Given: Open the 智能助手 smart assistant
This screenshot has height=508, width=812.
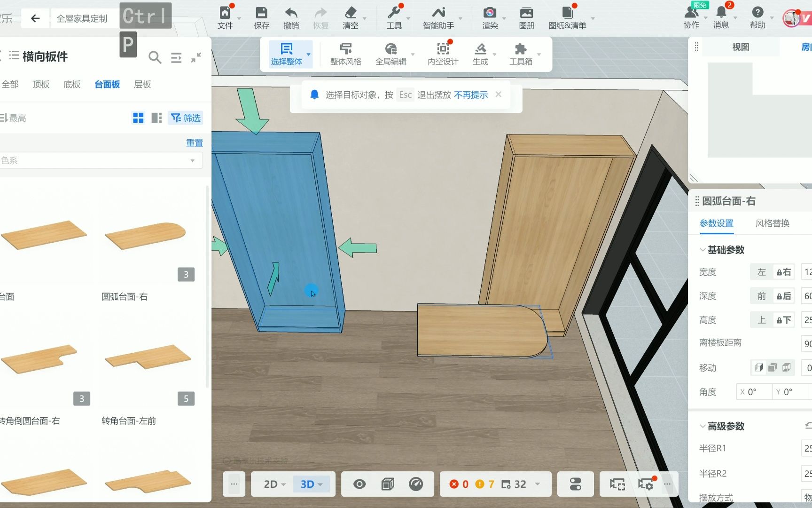Looking at the screenshot, I should click(x=438, y=18).
